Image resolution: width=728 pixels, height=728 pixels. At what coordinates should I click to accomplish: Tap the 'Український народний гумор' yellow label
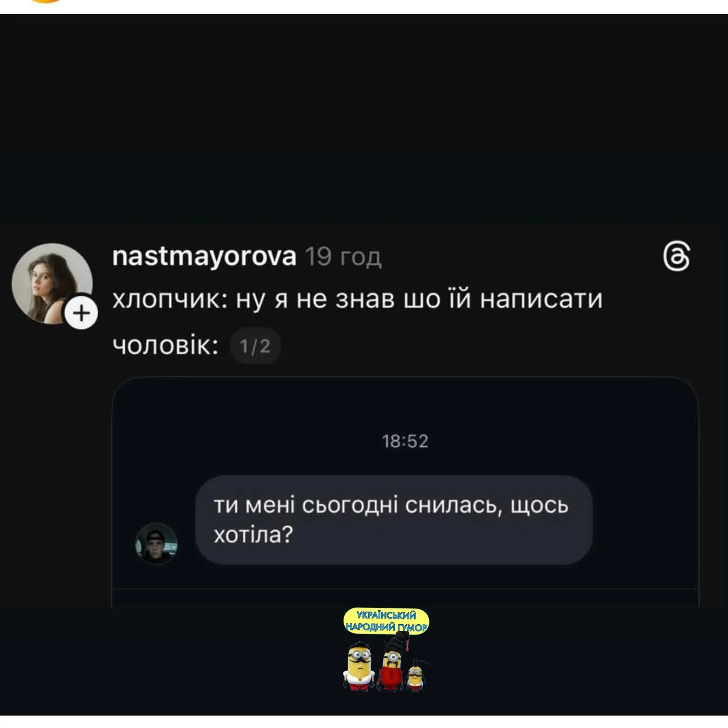tap(387, 621)
